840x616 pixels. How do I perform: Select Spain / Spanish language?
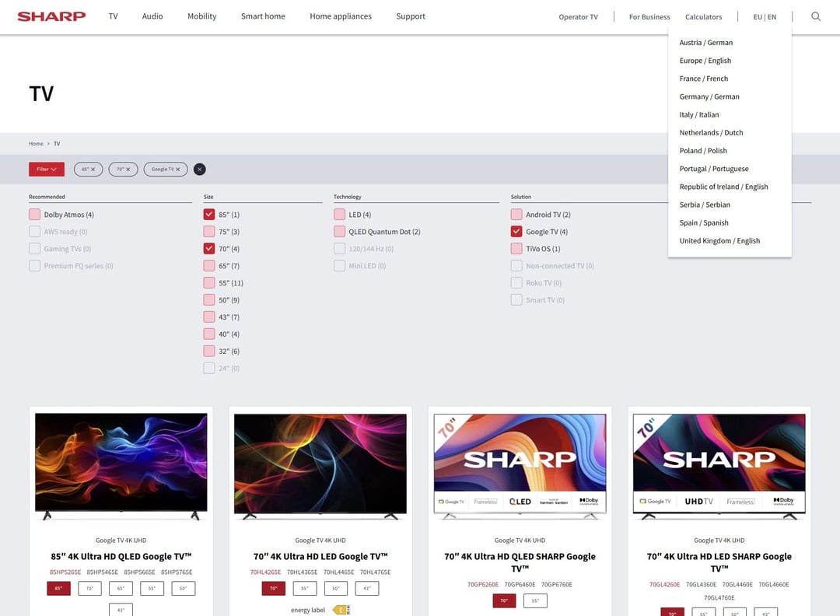(x=704, y=222)
